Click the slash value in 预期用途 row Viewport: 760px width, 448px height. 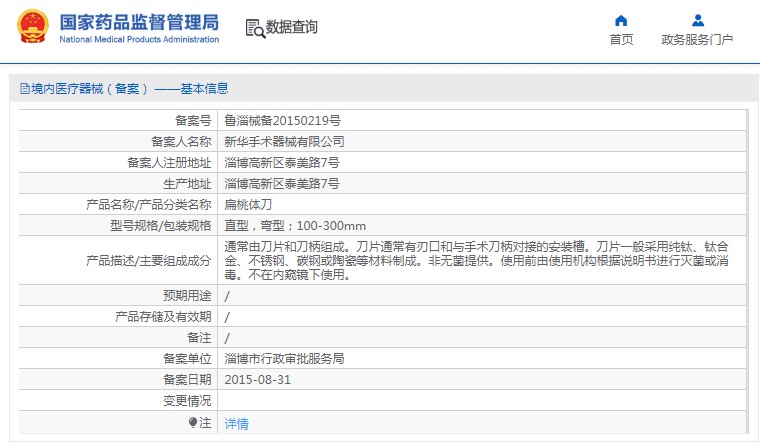[227, 296]
